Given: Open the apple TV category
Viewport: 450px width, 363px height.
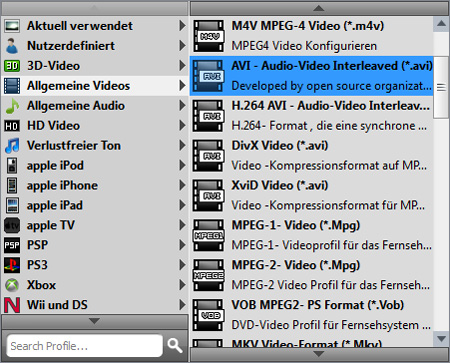Looking at the screenshot, I should pos(95,225).
